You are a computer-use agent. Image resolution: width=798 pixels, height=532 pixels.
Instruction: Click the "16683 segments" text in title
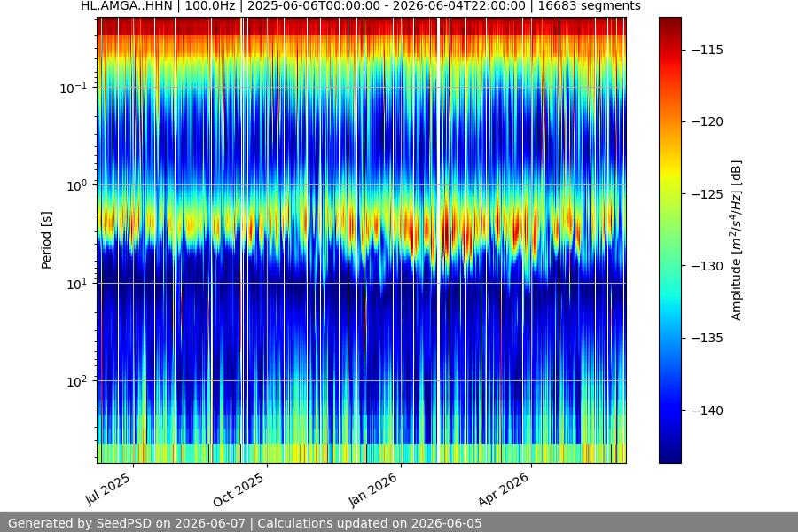point(590,6)
